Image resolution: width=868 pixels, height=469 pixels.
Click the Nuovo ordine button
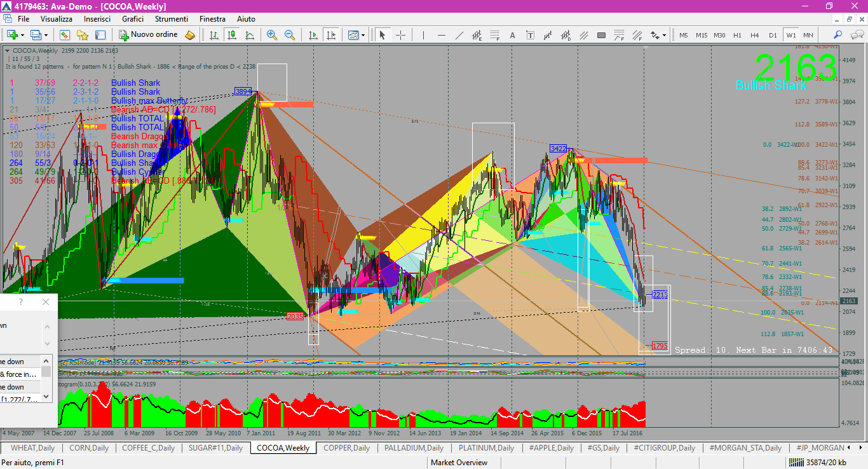[x=149, y=35]
